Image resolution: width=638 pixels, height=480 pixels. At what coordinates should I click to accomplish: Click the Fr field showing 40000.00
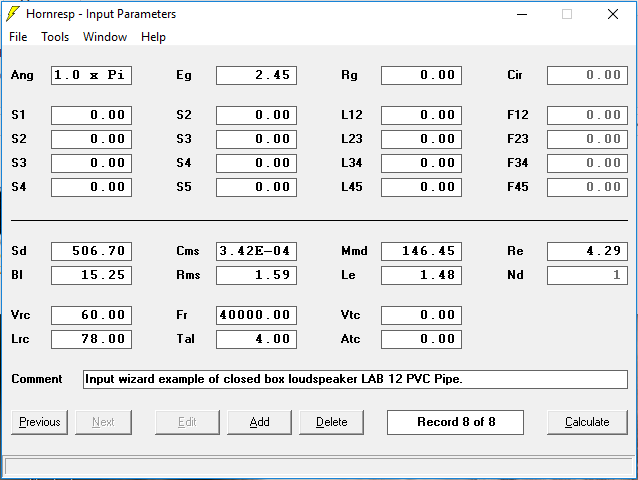[x=256, y=315]
